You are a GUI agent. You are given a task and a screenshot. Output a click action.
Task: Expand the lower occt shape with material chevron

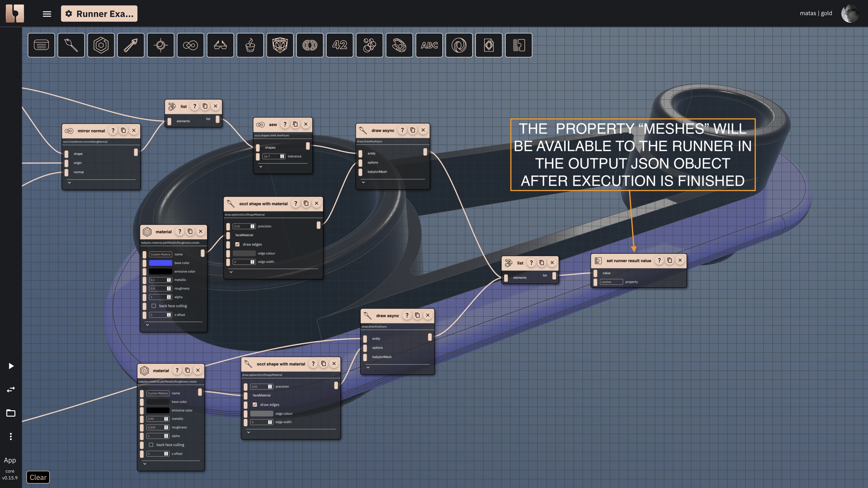[x=249, y=432]
